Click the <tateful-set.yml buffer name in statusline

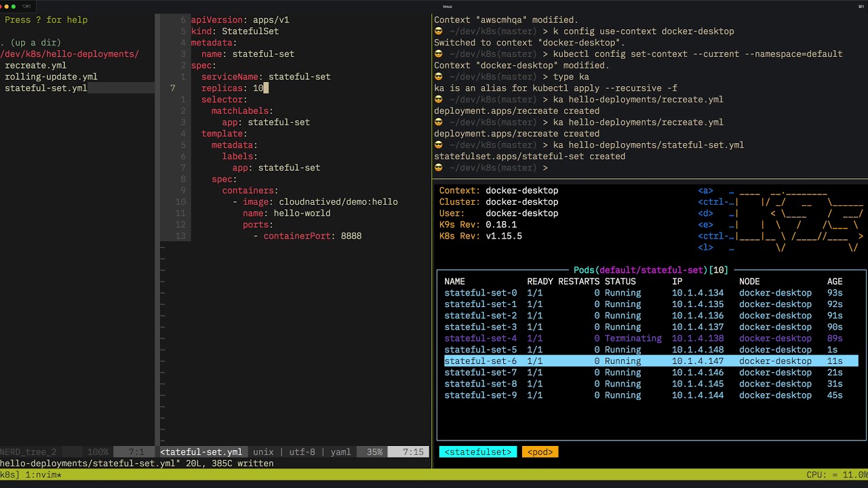click(201, 452)
